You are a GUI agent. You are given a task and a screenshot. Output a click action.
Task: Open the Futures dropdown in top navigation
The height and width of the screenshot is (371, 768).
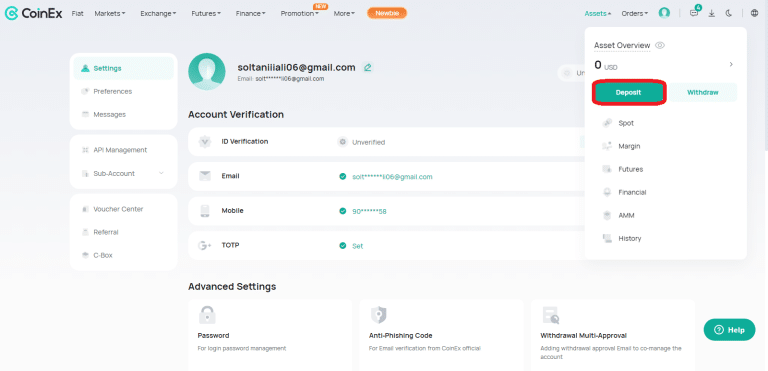(206, 13)
